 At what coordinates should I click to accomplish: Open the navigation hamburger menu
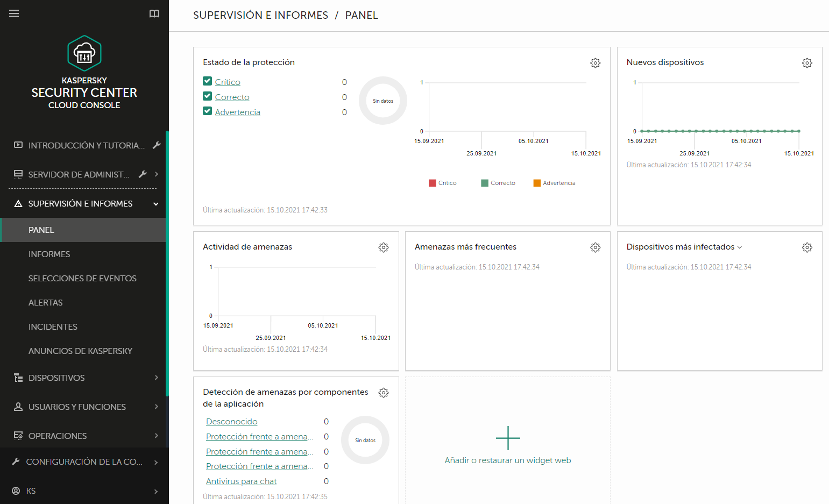pyautogui.click(x=14, y=13)
